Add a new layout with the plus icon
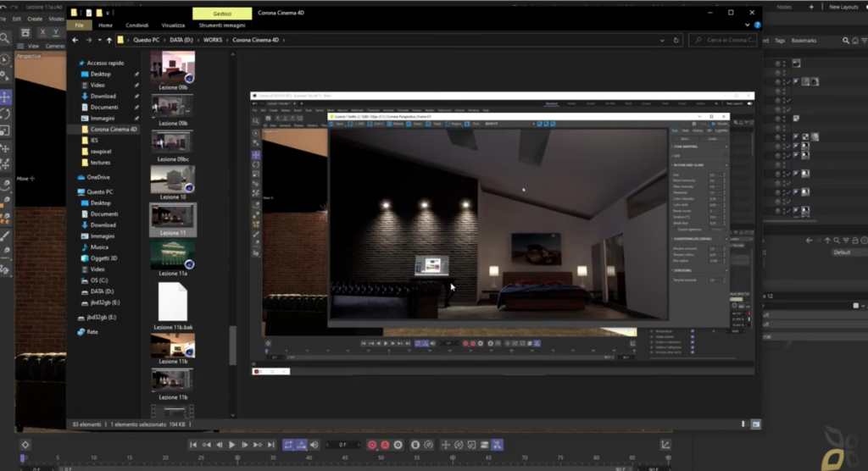 point(811,7)
